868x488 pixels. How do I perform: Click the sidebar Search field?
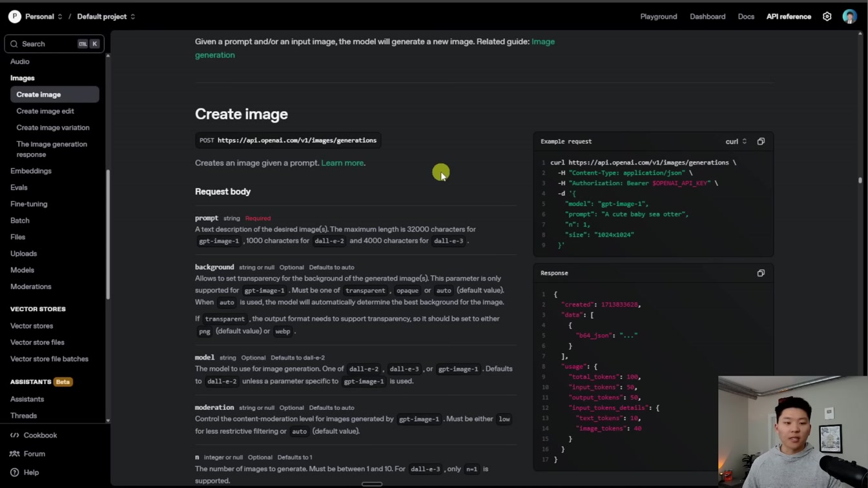(54, 44)
